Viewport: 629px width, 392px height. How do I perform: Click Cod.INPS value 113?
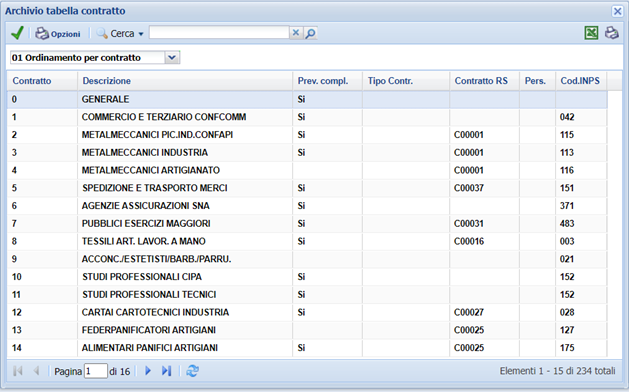tap(567, 152)
